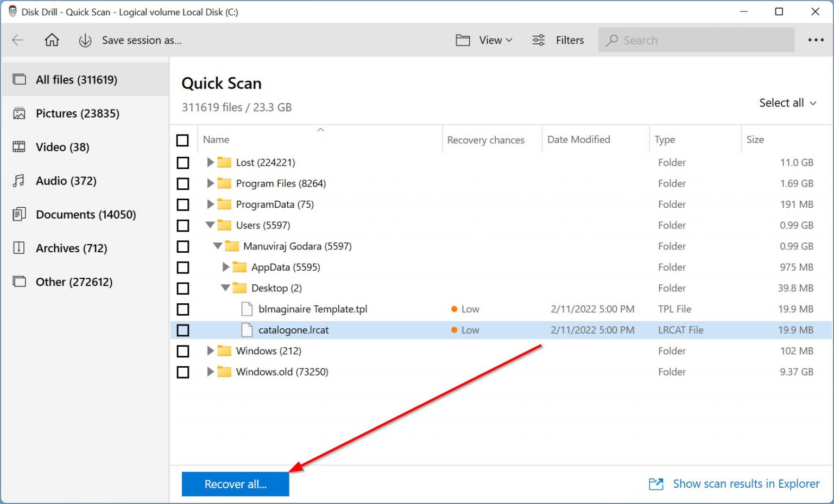Click the Lost folder icon
This screenshot has width=834, height=504.
click(224, 162)
